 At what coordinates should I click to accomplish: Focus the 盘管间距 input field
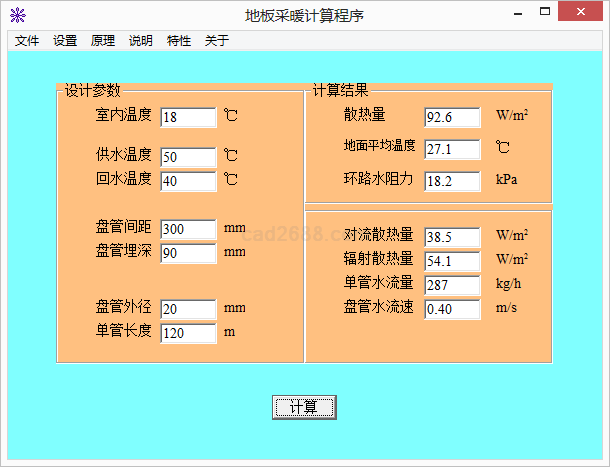coord(188,229)
